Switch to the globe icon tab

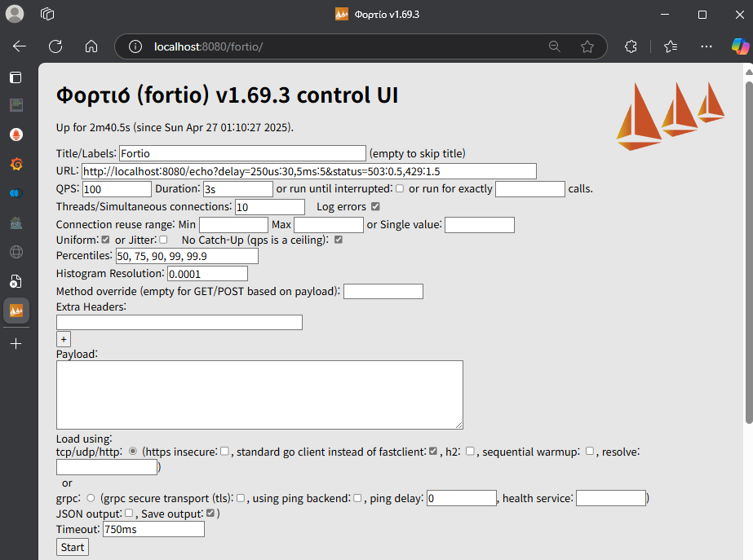(x=16, y=252)
